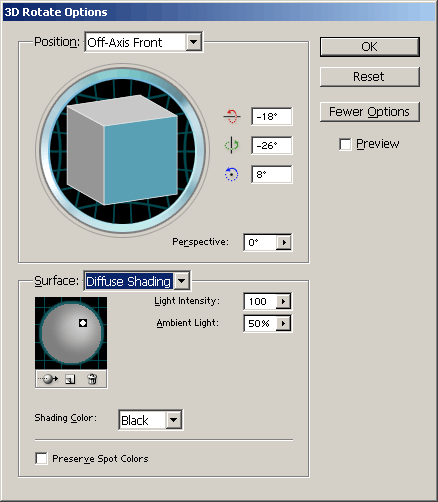The height and width of the screenshot is (502, 438).
Task: Add a new light icon
Action: (70, 379)
